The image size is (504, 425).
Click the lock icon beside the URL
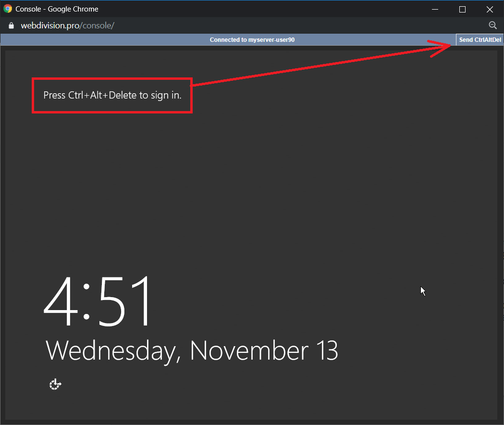[12, 25]
